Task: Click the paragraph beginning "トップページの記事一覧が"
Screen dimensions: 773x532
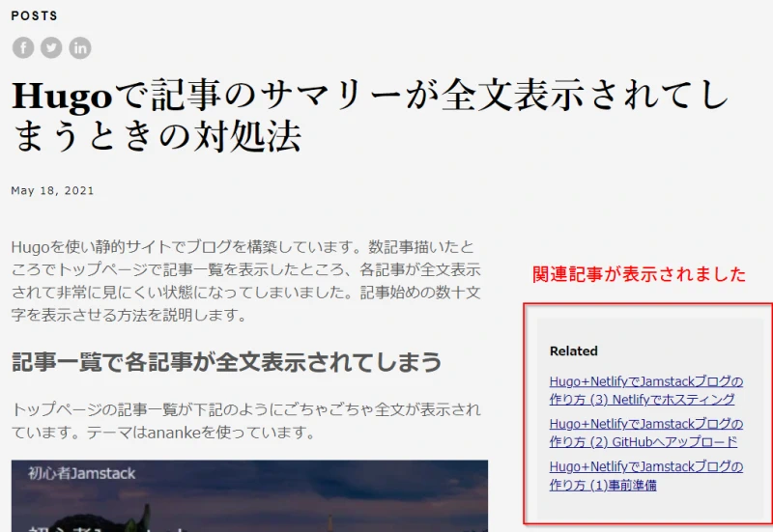Action: (246, 421)
